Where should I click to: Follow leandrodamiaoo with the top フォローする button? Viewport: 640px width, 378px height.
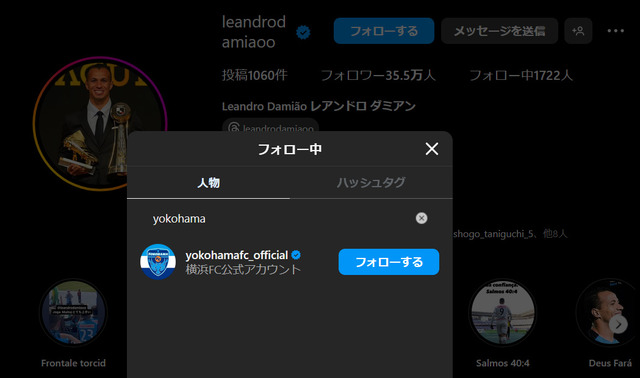(x=384, y=31)
